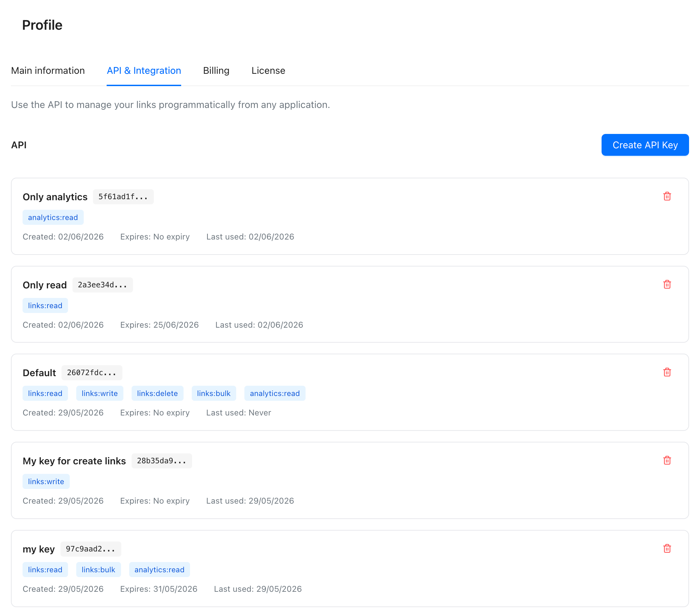This screenshot has height=615, width=700.
Task: Click links:write tag on My key for create links
Action: pyautogui.click(x=46, y=481)
